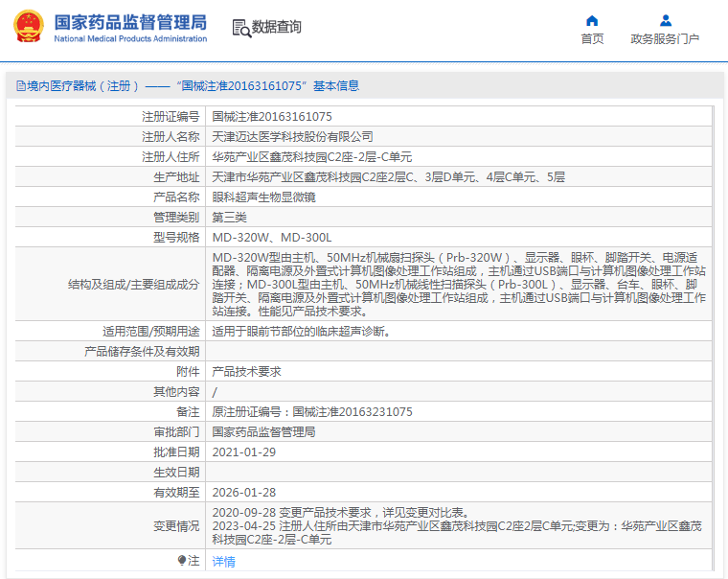Click the lightbulb icon beside 注

tap(182, 561)
